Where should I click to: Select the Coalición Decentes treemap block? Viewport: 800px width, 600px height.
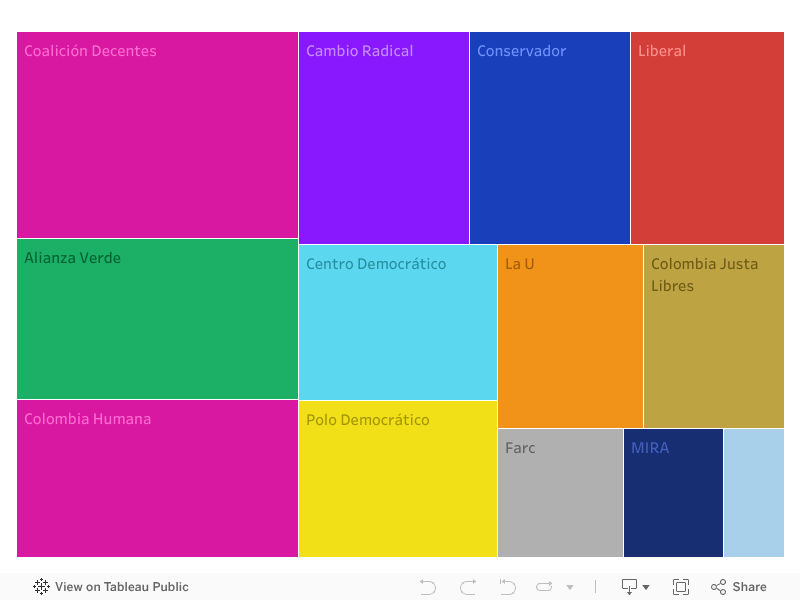158,135
